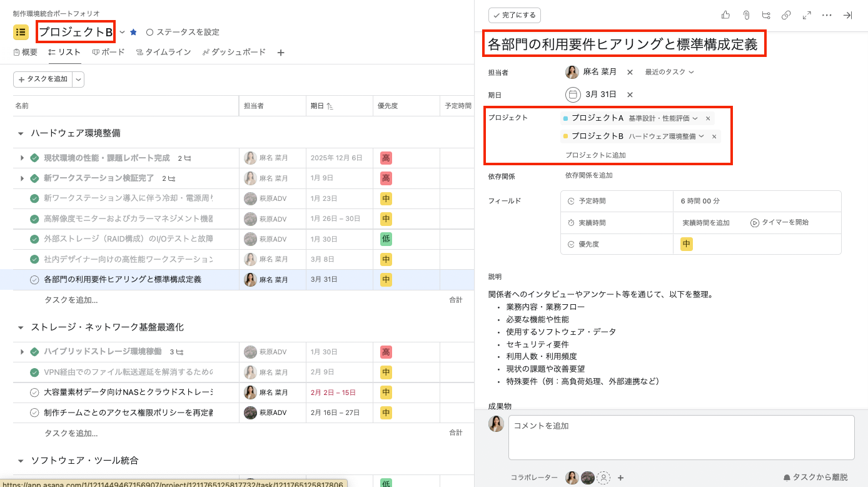Click the thumbs-up like icon
Viewport: 868px width, 487px height.
[x=725, y=15]
